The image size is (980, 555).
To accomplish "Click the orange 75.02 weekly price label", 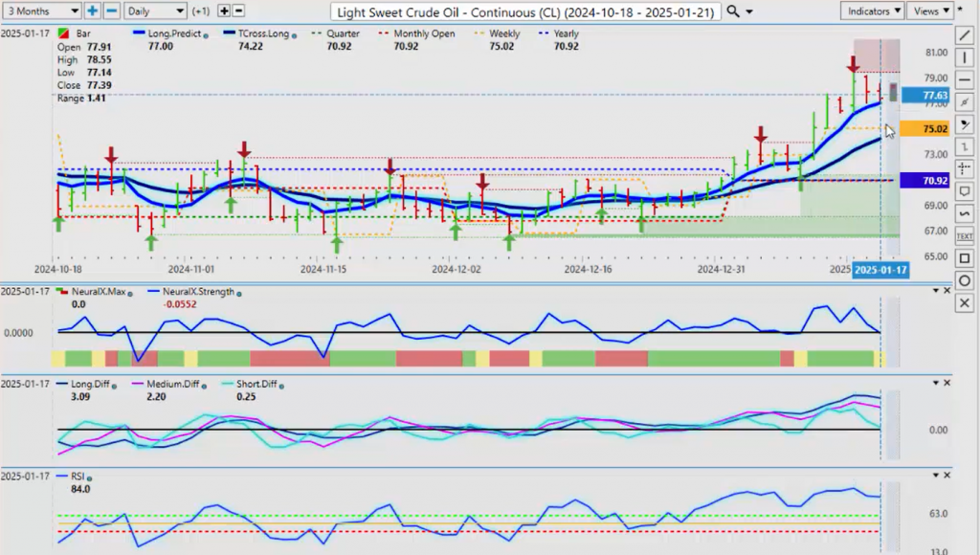I will point(934,128).
